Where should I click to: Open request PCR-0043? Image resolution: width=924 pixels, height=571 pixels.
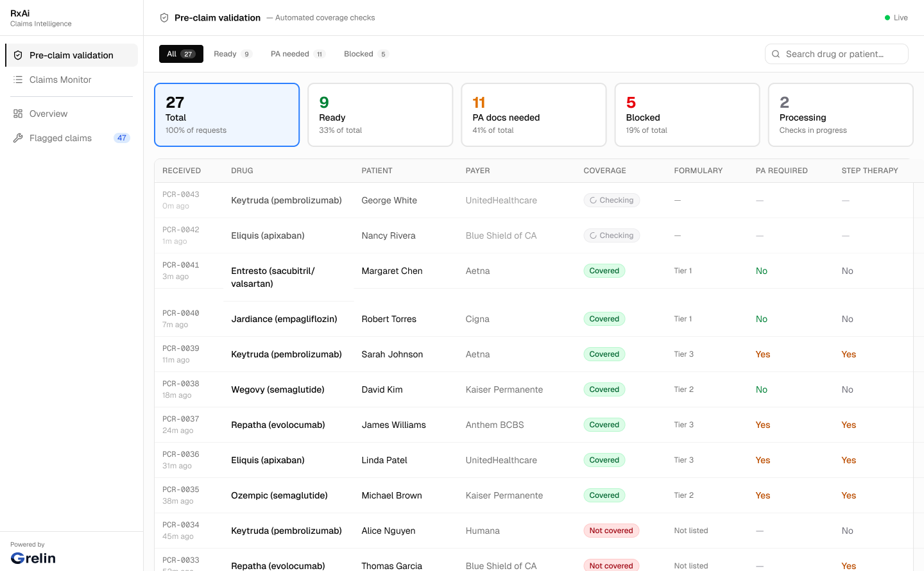pyautogui.click(x=181, y=194)
